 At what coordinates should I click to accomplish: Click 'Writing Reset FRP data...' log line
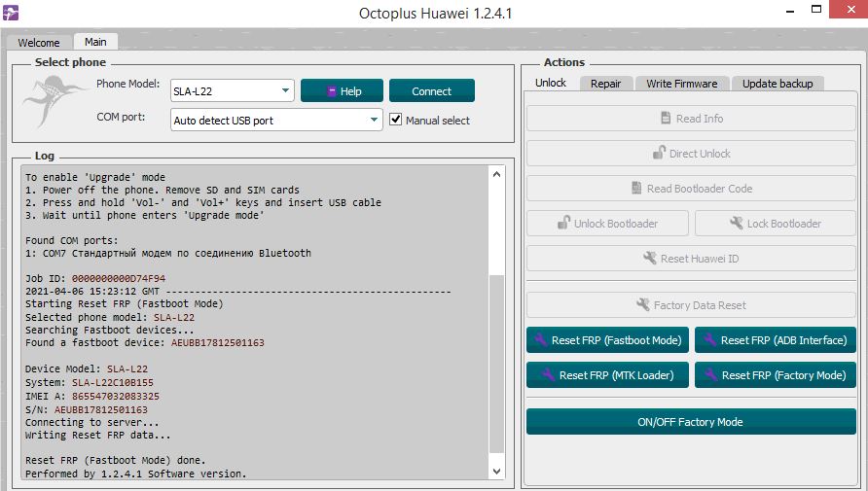97,436
